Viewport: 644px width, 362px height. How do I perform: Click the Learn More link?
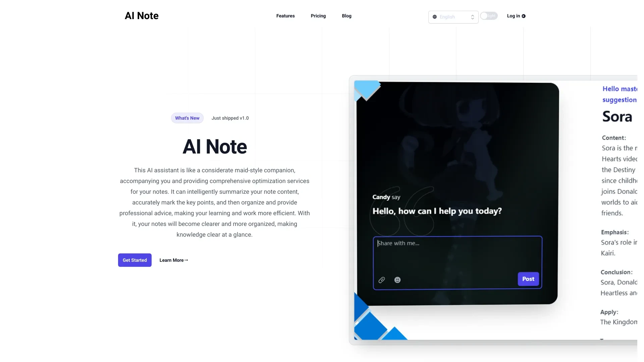coord(174,259)
